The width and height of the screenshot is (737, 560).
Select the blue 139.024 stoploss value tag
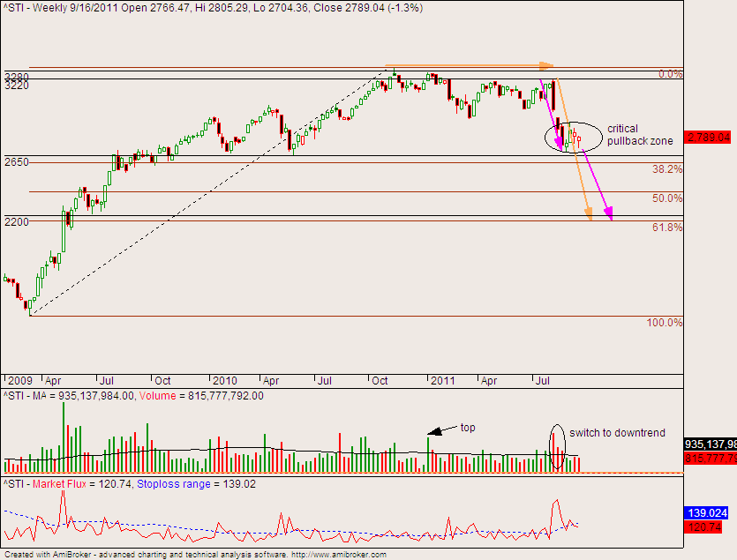click(x=709, y=512)
